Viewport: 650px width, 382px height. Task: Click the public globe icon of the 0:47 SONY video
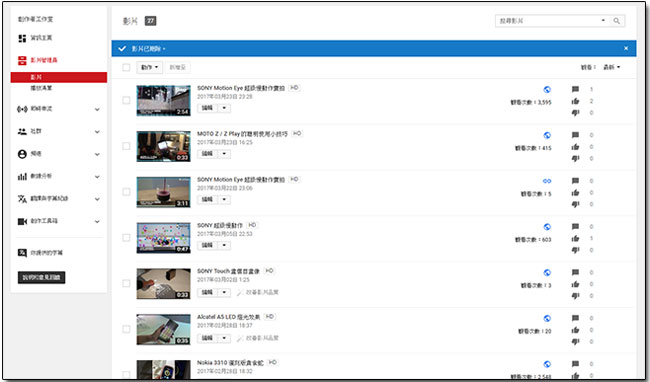(x=547, y=227)
